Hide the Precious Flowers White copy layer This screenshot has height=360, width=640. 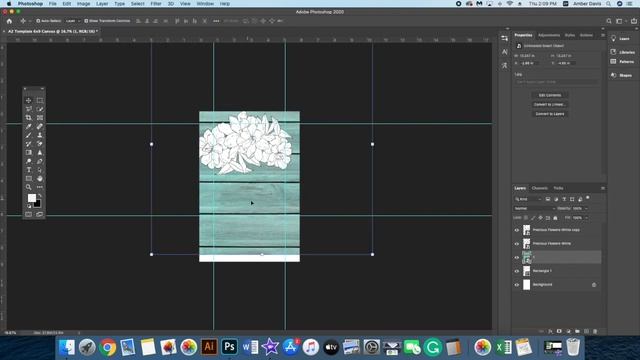pyautogui.click(x=517, y=230)
